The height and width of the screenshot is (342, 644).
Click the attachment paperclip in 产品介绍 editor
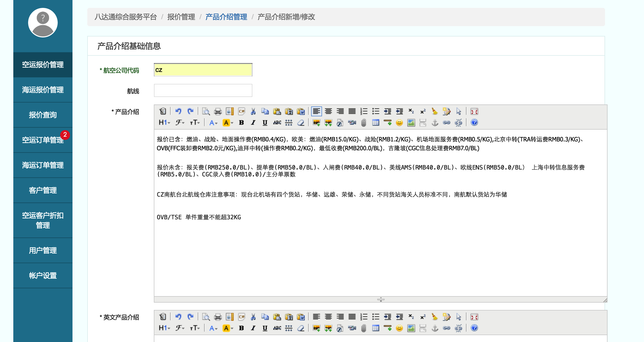click(364, 122)
